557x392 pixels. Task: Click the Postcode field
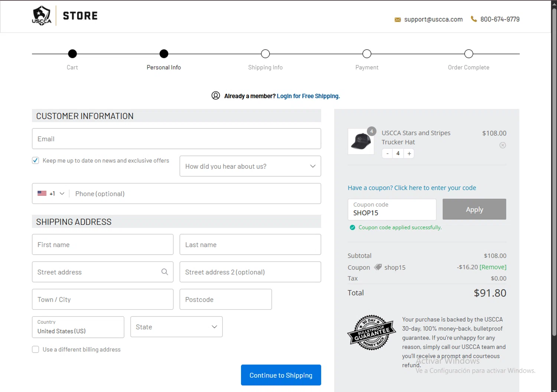pos(226,299)
